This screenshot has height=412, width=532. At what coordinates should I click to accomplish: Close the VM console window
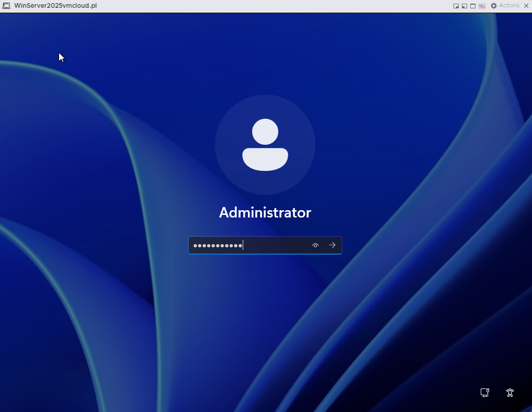(x=526, y=6)
